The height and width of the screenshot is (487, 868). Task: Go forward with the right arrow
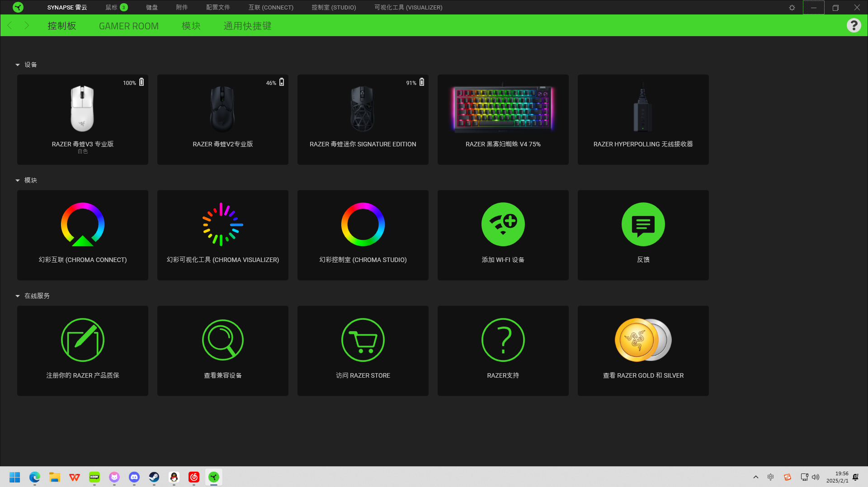[27, 25]
